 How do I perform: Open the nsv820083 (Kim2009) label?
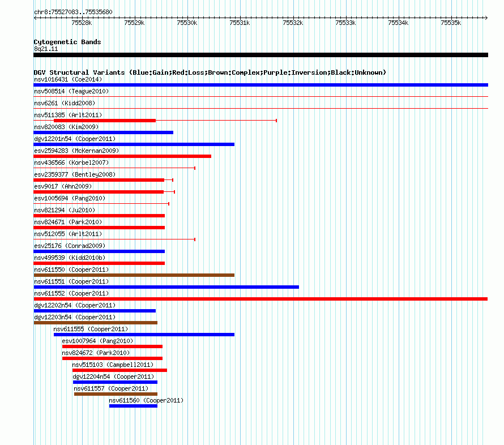click(x=66, y=127)
